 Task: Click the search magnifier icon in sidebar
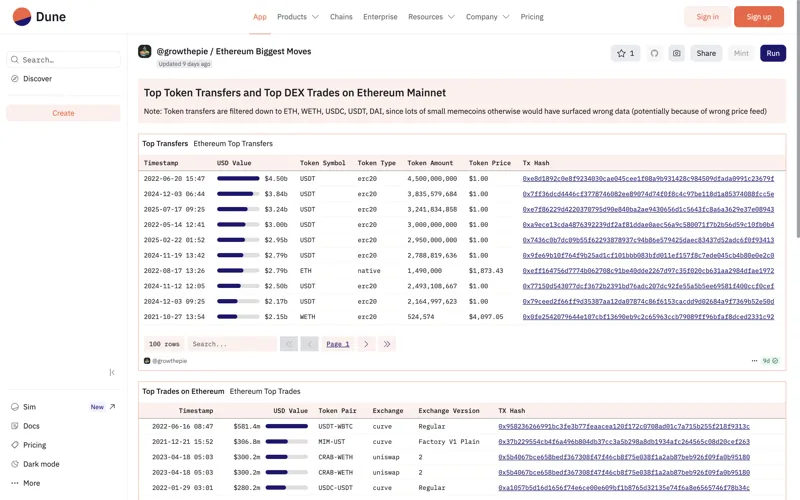(x=15, y=60)
